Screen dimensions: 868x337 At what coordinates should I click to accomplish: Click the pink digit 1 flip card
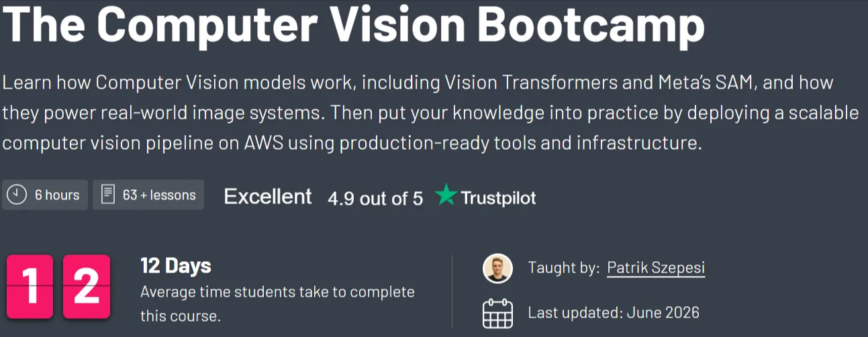click(31, 287)
